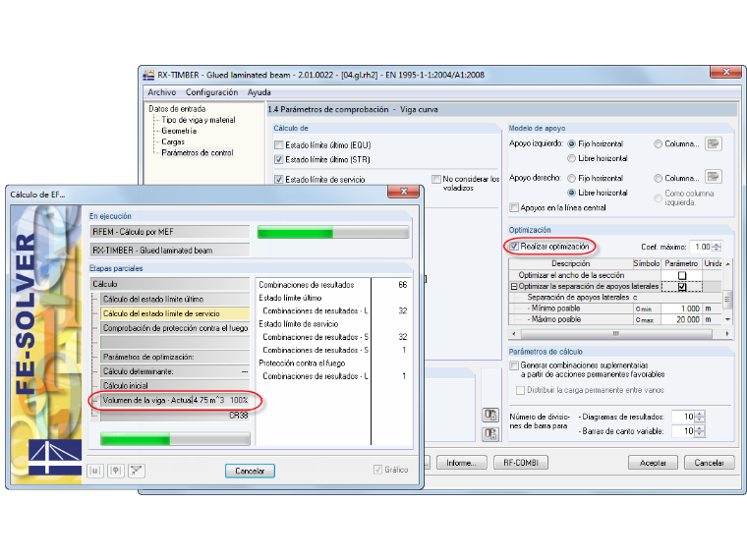Viewport: 747px width, 560px height.
Task: Check 'Optimizar el ancho de la sección' parameter box
Action: point(682,275)
